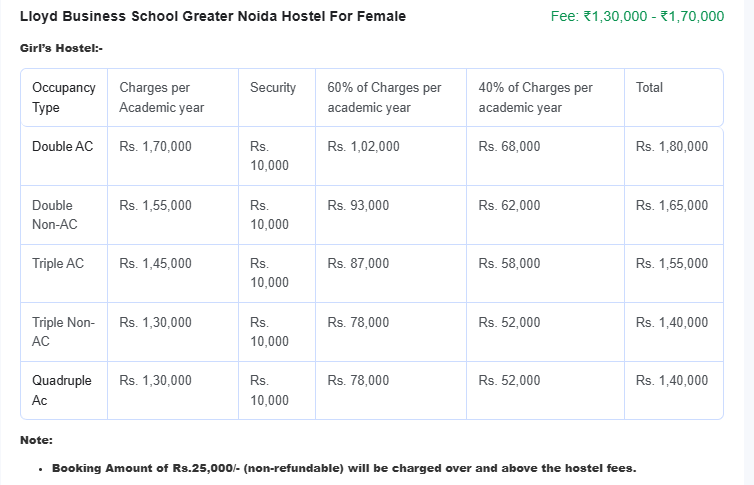Screen dimensions: 754x485
Task: Click the Security column header
Action: point(273,88)
